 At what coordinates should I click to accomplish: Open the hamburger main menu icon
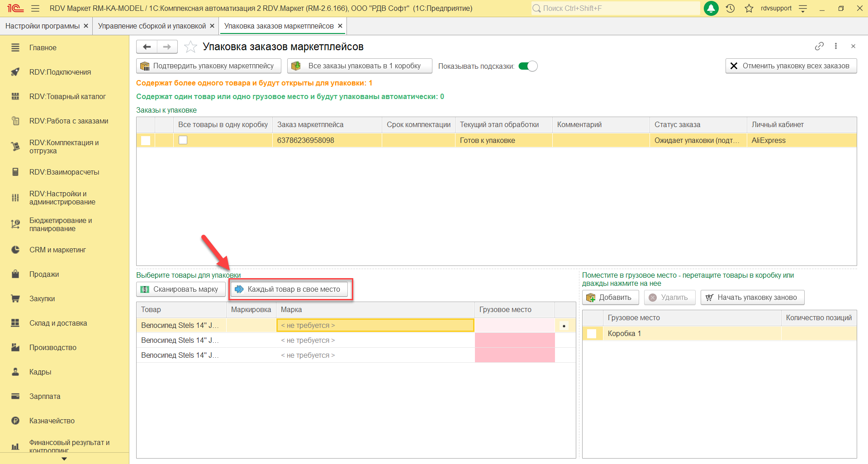coord(35,9)
